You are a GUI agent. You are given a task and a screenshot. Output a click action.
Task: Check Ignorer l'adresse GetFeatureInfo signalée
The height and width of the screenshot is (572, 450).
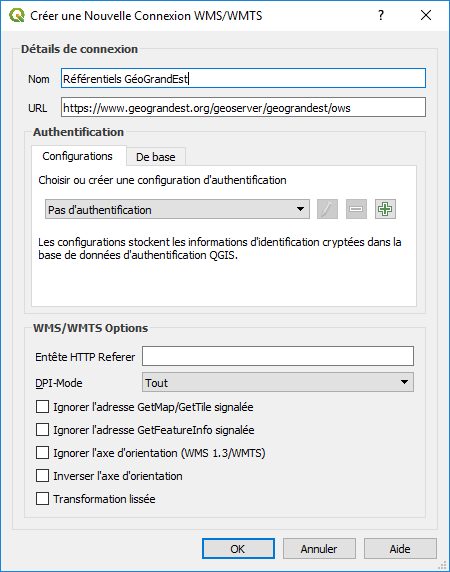pyautogui.click(x=42, y=430)
